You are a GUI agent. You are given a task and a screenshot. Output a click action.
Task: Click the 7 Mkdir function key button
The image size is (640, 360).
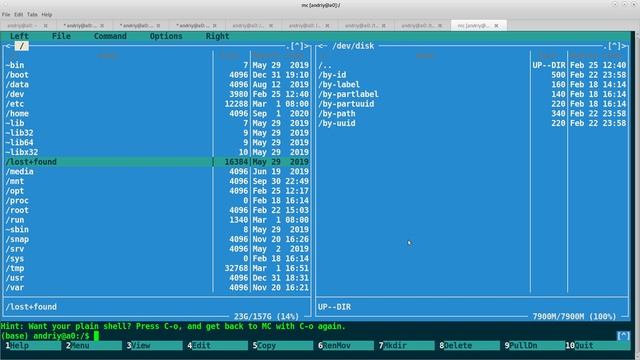click(x=406, y=346)
